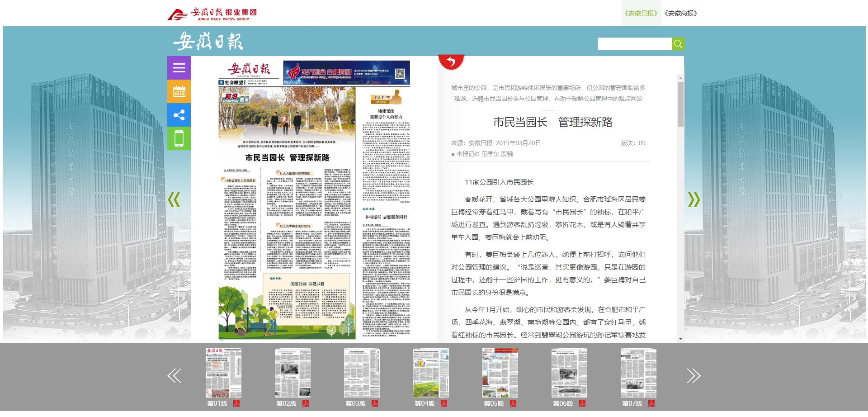Select the 第05版 page thumbnail
This screenshot has width=868, height=417.
point(500,373)
